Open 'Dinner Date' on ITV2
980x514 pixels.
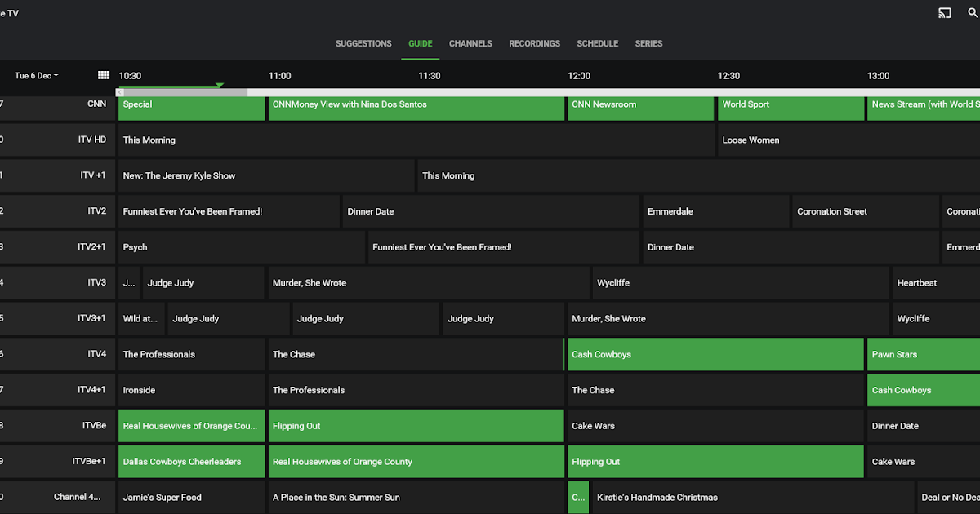click(x=491, y=211)
